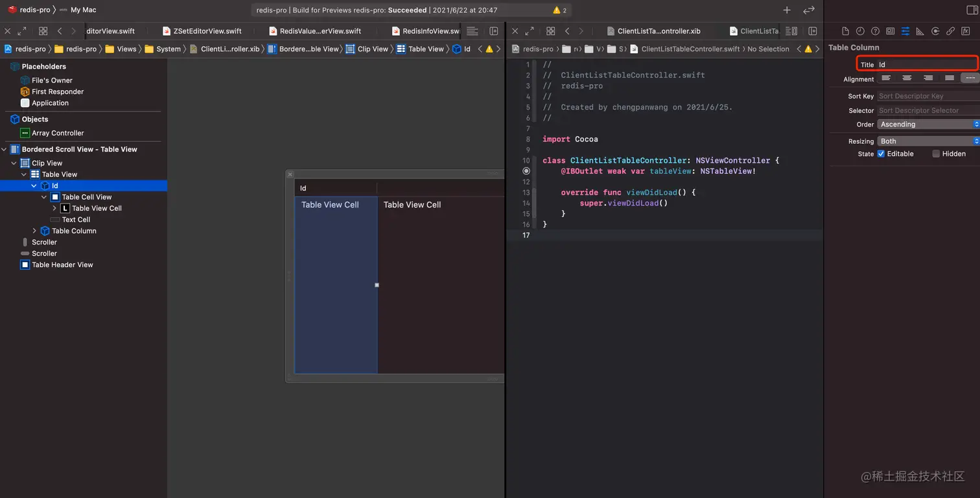Click the Title text field containing Id

926,65
